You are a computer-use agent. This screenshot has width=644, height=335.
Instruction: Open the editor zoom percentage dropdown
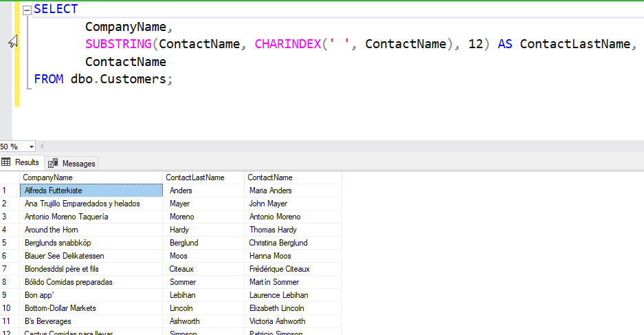point(32,147)
